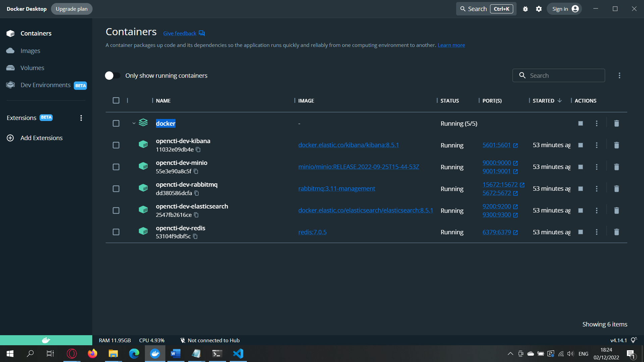
Task: Stop the entire docker compose stack
Action: click(581, 123)
